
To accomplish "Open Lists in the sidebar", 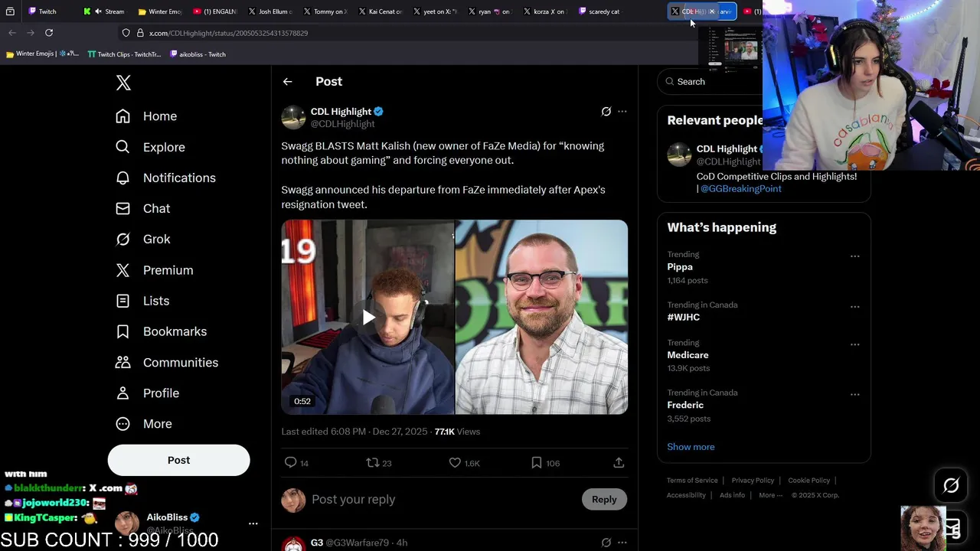I will pyautogui.click(x=142, y=301).
